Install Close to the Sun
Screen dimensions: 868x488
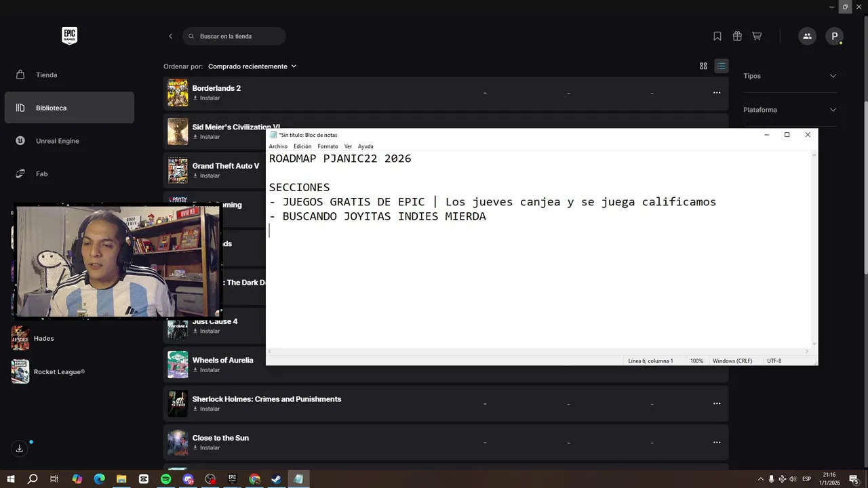[206, 447]
